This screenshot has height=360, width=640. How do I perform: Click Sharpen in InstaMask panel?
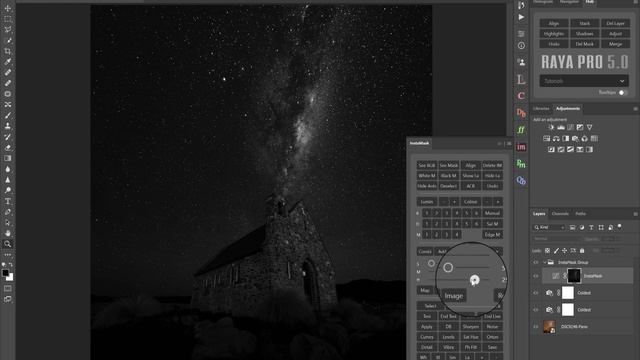click(x=471, y=327)
